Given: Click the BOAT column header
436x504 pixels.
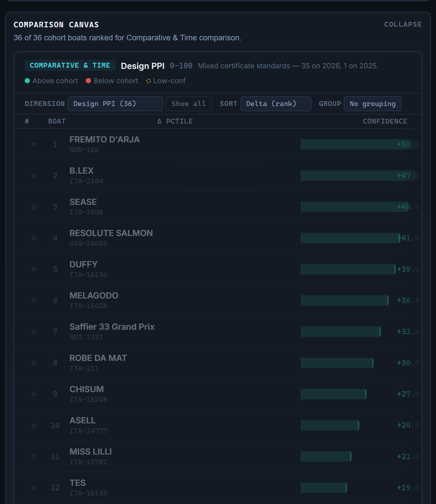Looking at the screenshot, I should tap(57, 121).
